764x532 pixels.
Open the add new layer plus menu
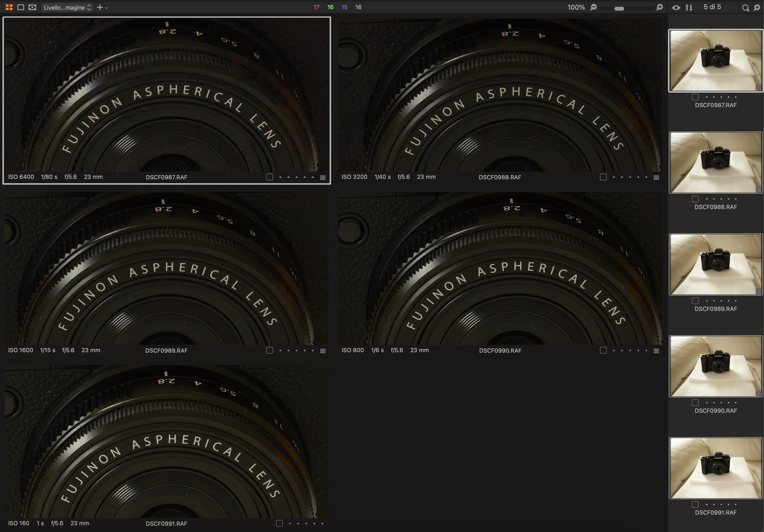pos(102,7)
